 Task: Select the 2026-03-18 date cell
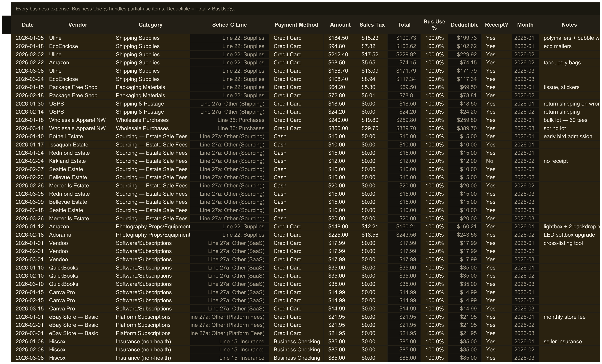(x=28, y=210)
